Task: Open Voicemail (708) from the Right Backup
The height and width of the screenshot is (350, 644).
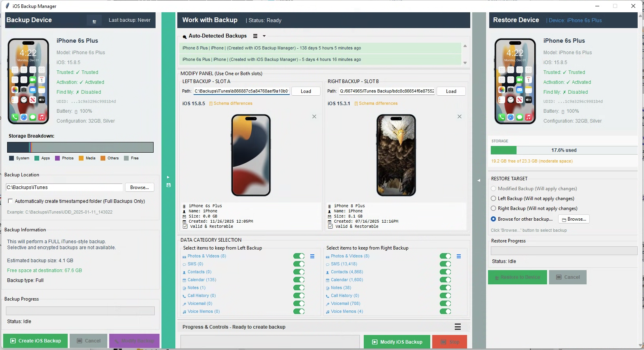Action: pyautogui.click(x=346, y=304)
